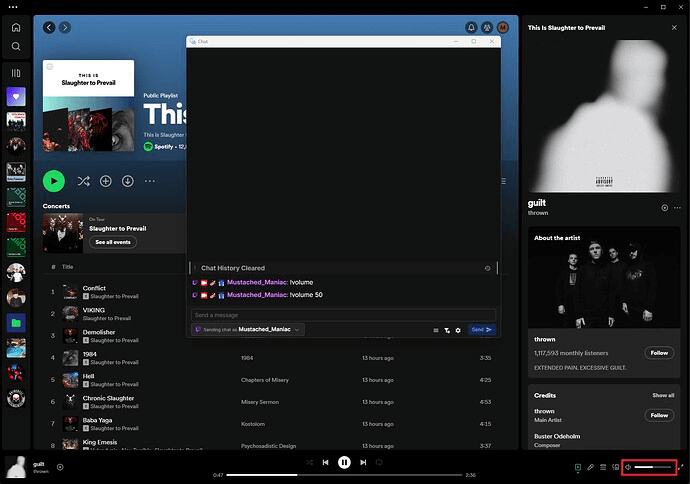Expand Your Library sidebar
Viewport: 690px width, 484px height.
pyautogui.click(x=16, y=73)
